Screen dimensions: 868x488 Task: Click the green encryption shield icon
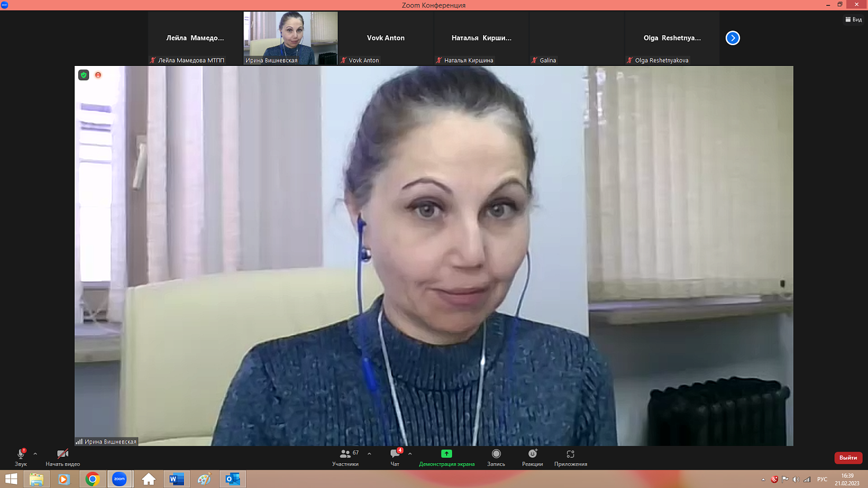click(x=84, y=75)
